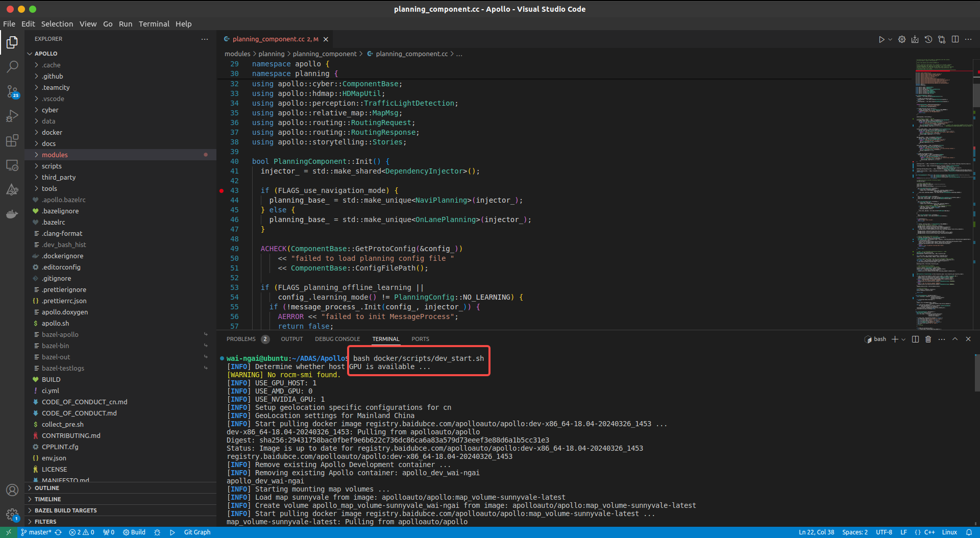The width and height of the screenshot is (980, 538).
Task: Open the Extensions view
Action: click(x=12, y=141)
